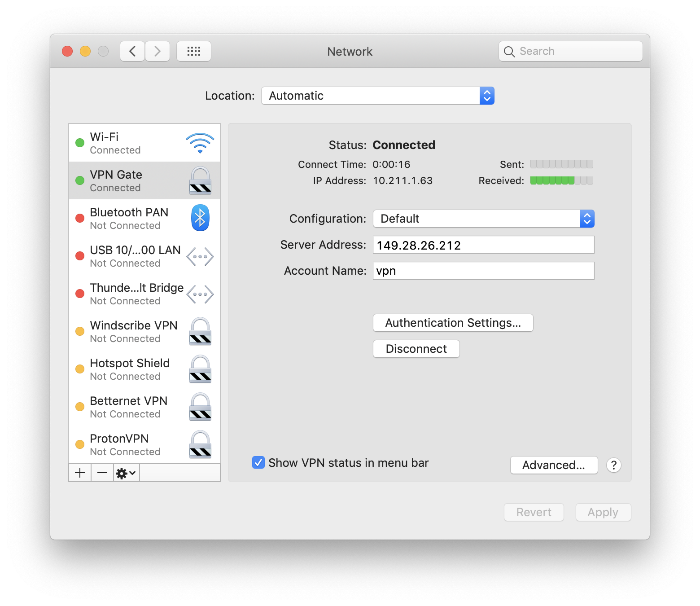
Task: Expand the Location dropdown
Action: (x=378, y=96)
